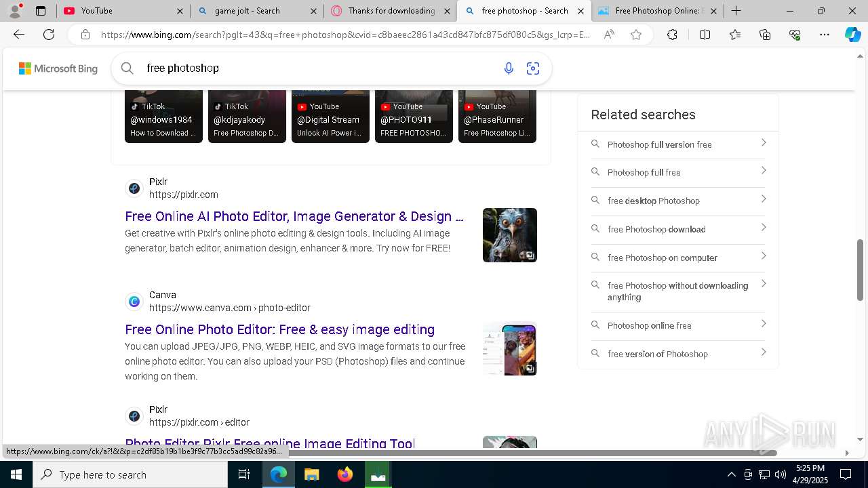Open free desktop Photoshop related search

(678, 201)
